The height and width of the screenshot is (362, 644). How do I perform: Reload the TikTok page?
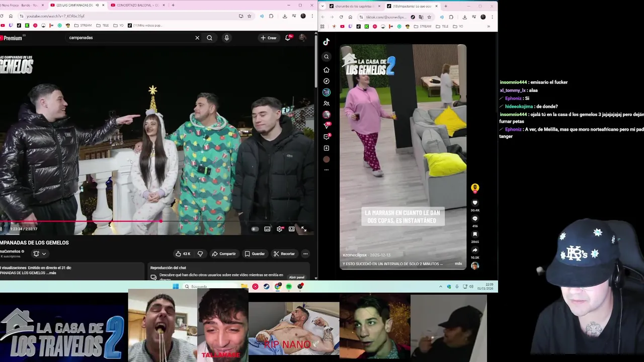click(341, 17)
